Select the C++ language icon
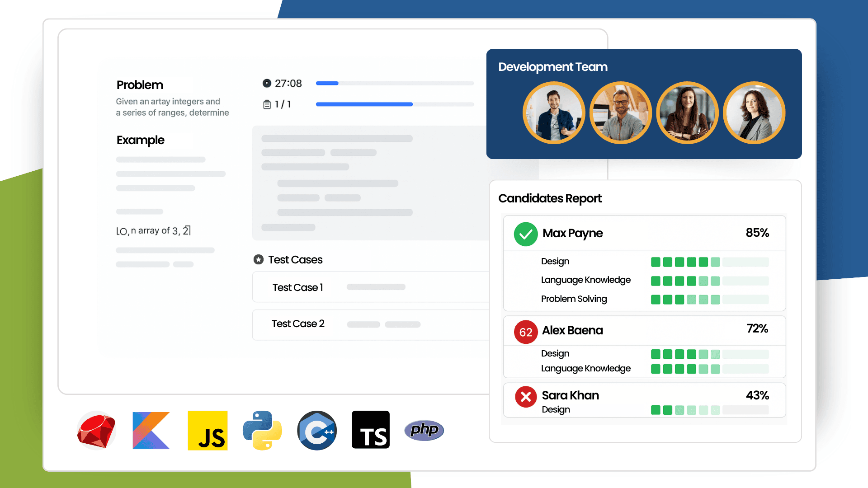 [x=316, y=430]
